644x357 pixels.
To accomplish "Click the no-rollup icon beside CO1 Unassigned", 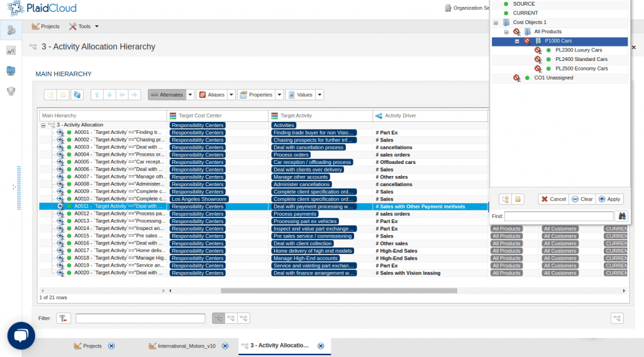I will click(x=517, y=77).
